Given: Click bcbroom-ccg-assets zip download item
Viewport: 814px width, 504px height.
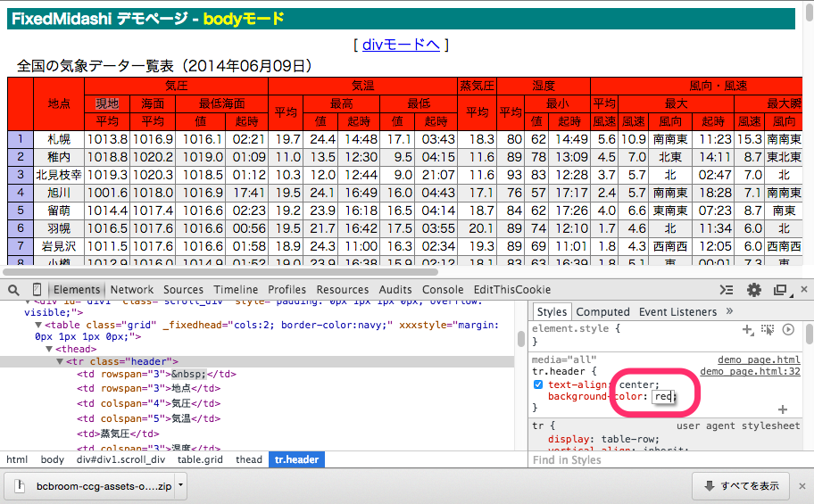Looking at the screenshot, I should [x=95, y=486].
